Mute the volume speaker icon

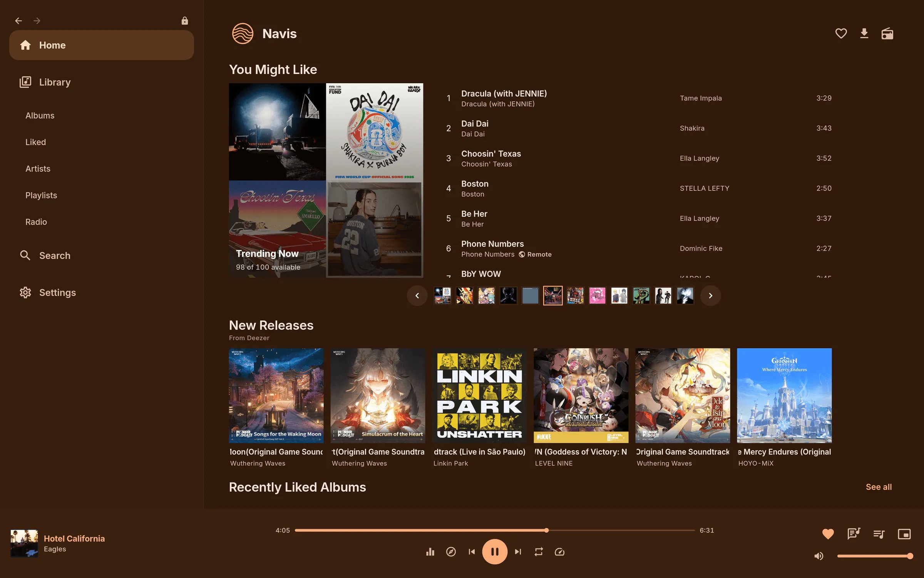819,556
